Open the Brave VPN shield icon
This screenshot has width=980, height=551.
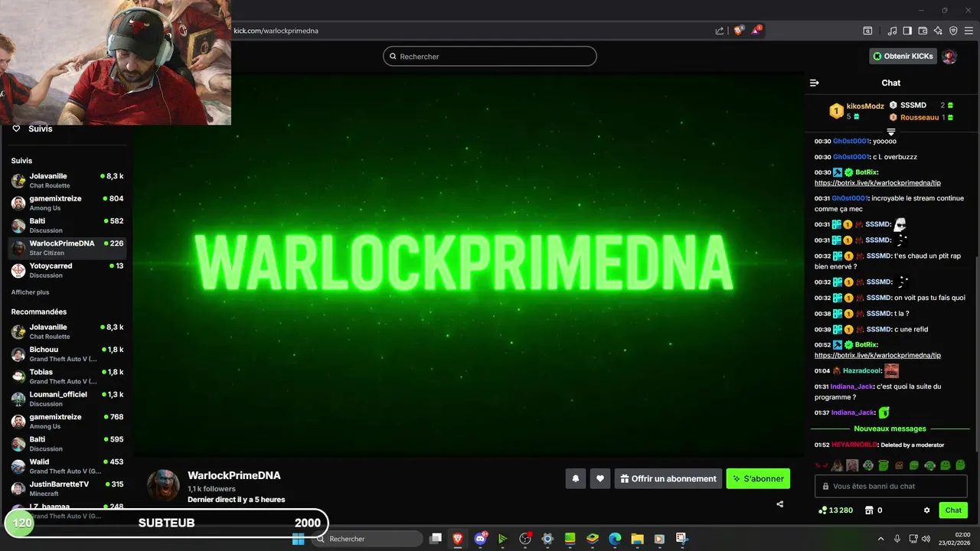953,31
